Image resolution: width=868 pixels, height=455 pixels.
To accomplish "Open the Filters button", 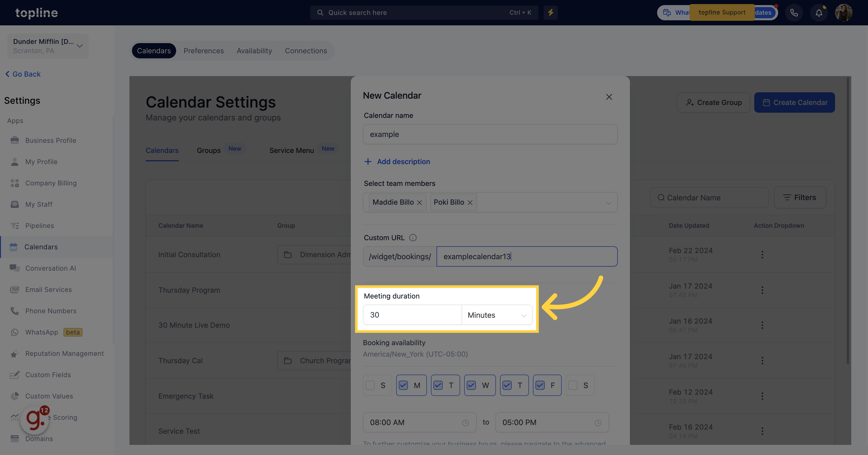I will [800, 197].
